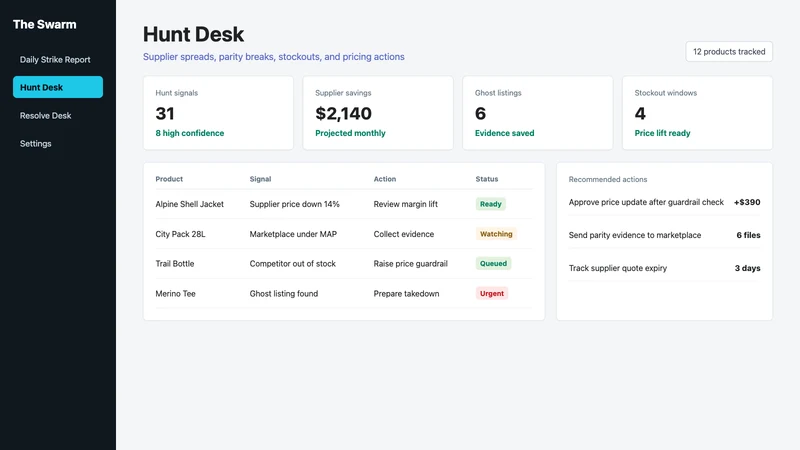Open the Ghost listings card
Viewport: 800px width, 450px height.
click(538, 113)
